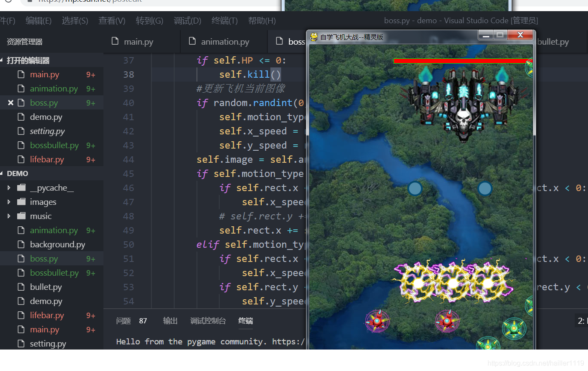Click the __pycache__ folder icon

(x=21, y=188)
